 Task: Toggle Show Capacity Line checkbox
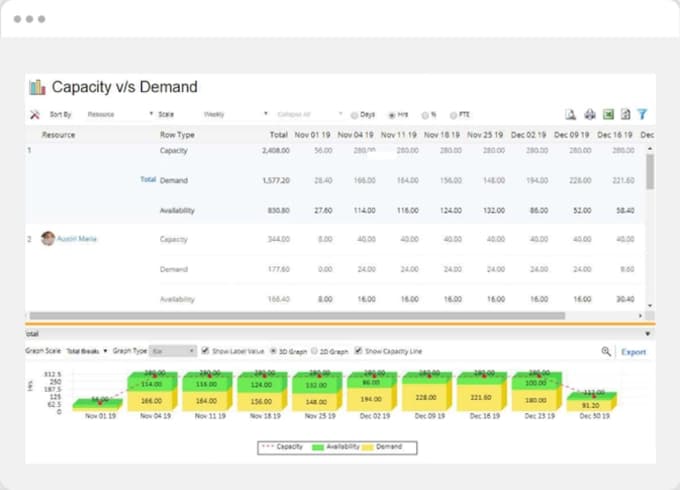[358, 350]
